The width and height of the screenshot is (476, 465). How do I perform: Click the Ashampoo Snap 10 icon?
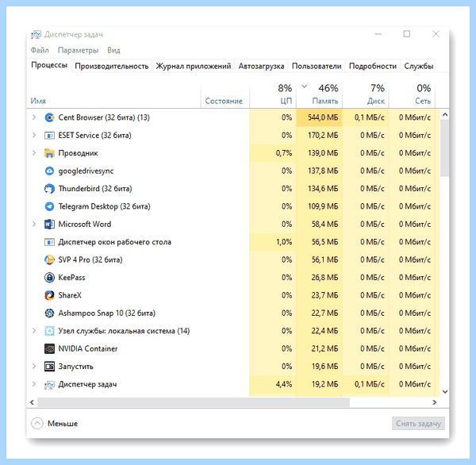[49, 313]
